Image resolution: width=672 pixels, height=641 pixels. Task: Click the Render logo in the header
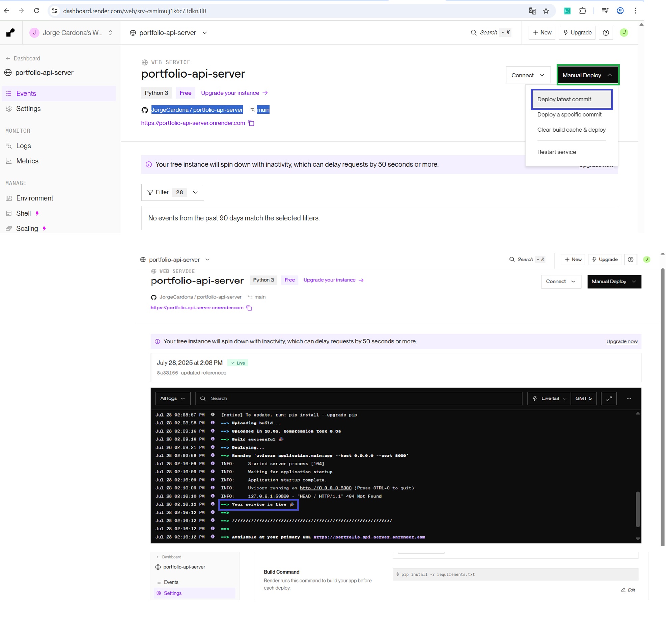10,32
